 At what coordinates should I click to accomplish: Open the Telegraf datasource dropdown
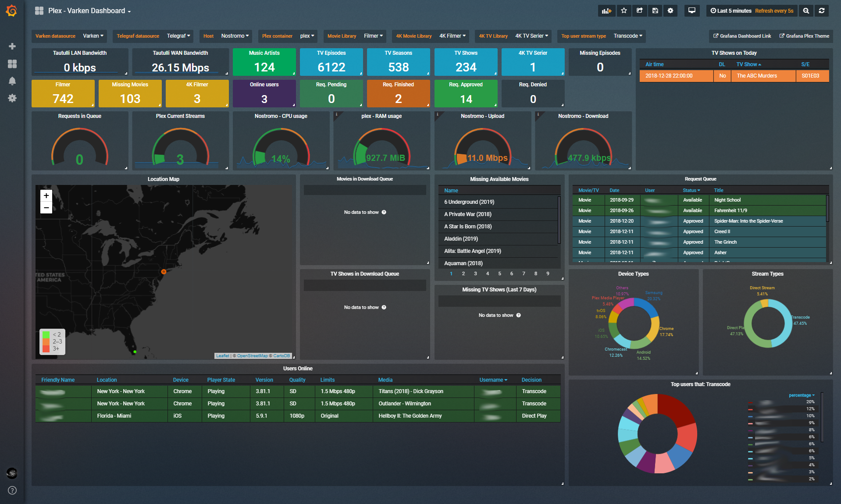tap(178, 36)
